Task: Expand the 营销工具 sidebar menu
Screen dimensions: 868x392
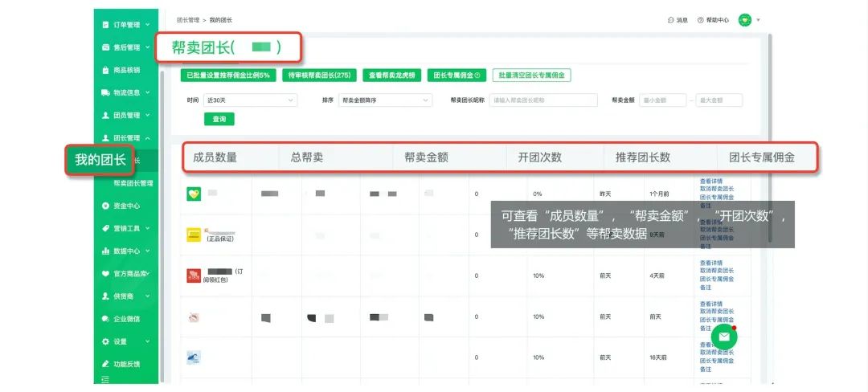Action: click(x=148, y=228)
